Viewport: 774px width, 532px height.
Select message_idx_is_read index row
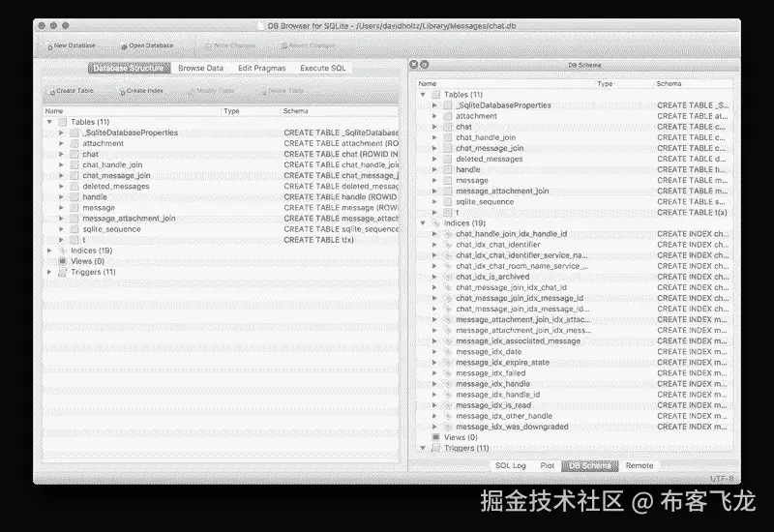(x=575, y=405)
